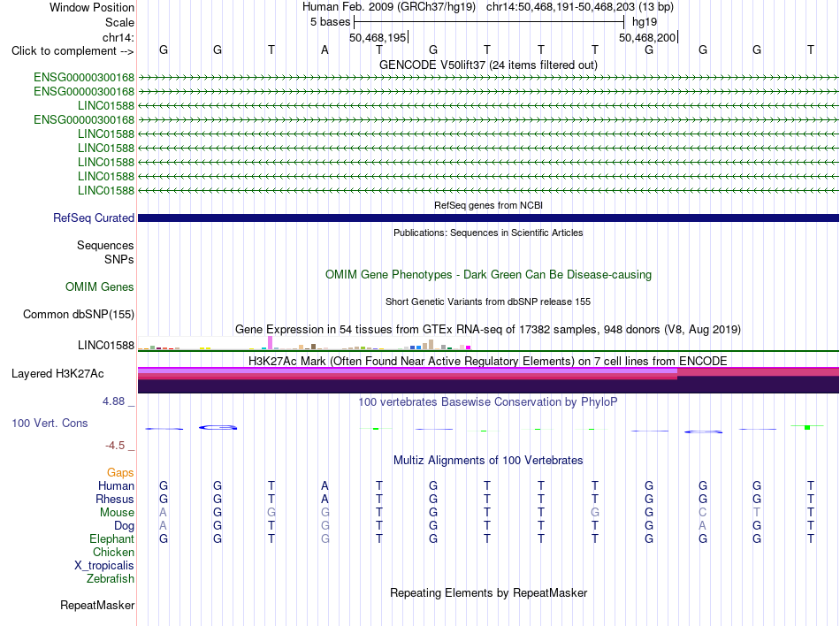
Task: Click the "100 Vert. Cons" track label
Action: pyautogui.click(x=50, y=423)
